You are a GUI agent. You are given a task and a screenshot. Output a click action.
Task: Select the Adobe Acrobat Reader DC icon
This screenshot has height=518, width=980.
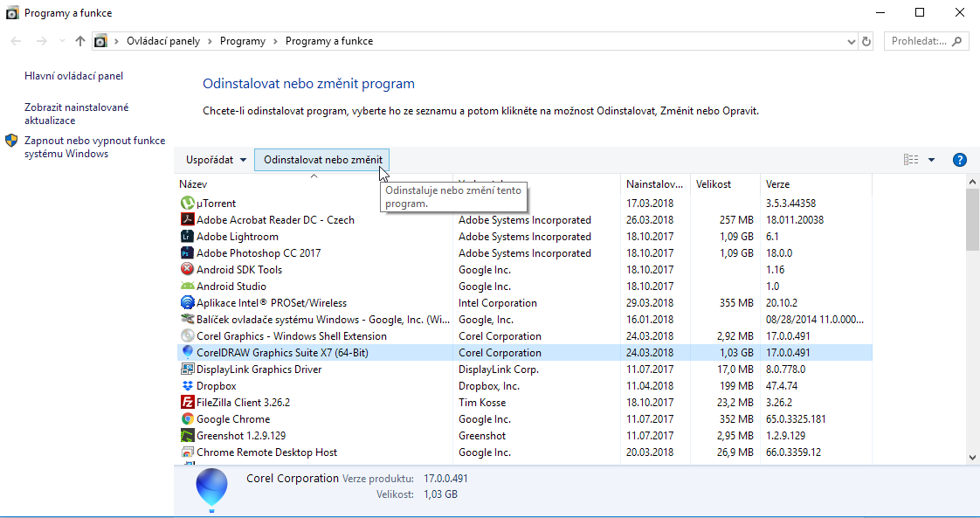[x=187, y=220]
